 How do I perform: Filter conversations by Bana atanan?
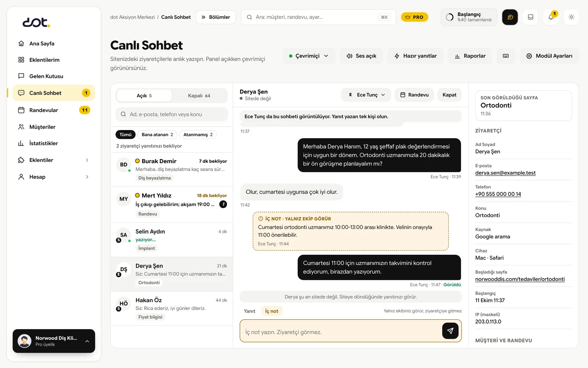[x=157, y=135]
